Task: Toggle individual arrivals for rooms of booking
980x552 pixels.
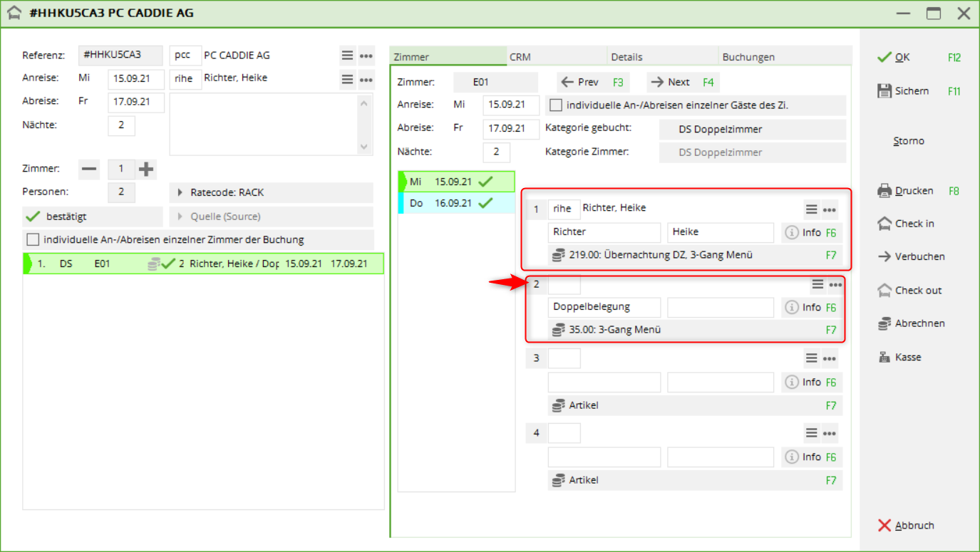Action: 33,240
